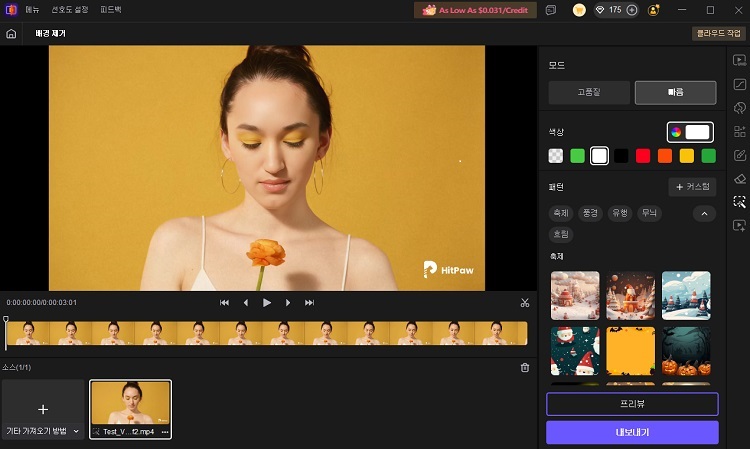Pick the red color swatch
This screenshot has height=449, width=750.
[x=643, y=156]
